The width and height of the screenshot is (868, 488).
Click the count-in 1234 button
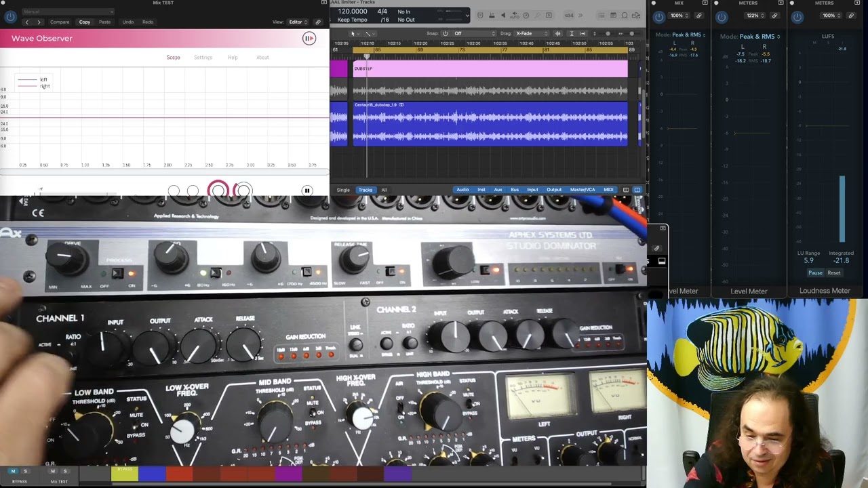pyautogui.click(x=569, y=15)
